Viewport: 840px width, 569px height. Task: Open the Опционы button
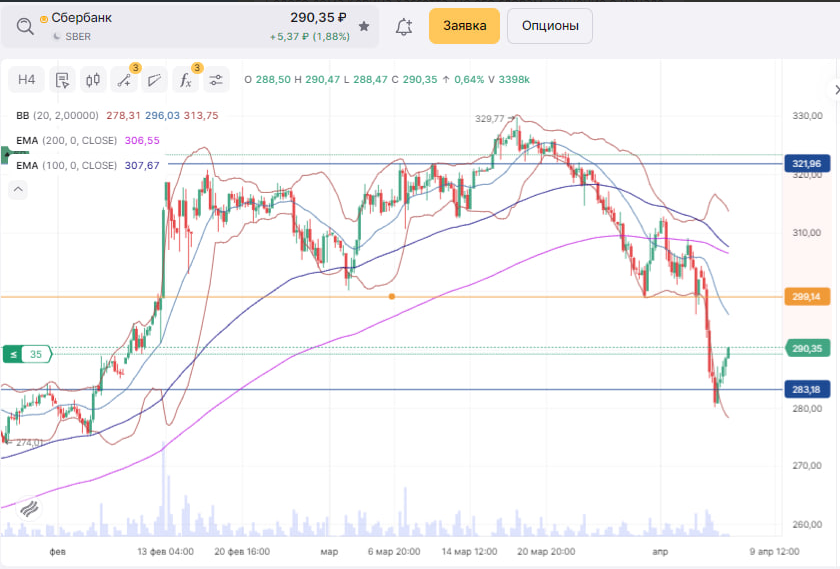(549, 26)
